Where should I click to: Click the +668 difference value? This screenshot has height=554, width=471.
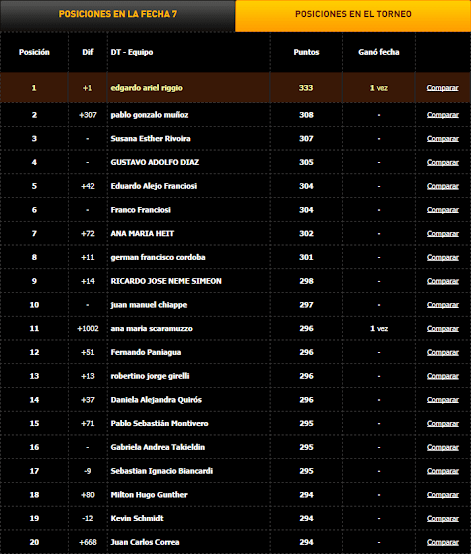[88, 542]
